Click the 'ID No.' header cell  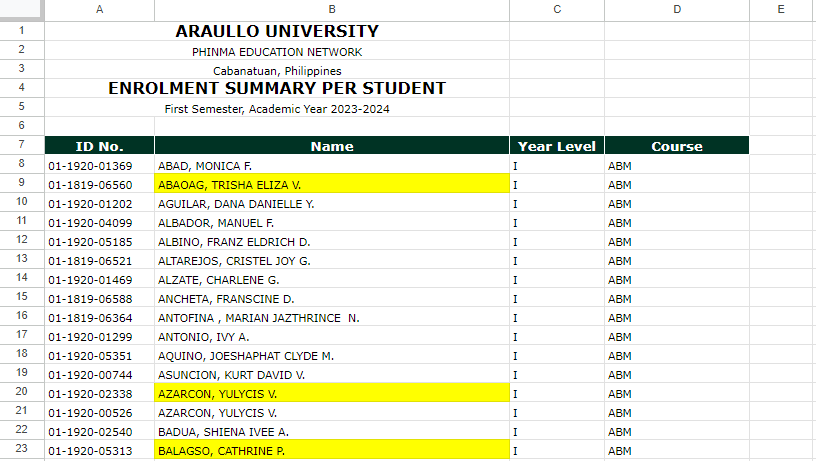click(99, 146)
